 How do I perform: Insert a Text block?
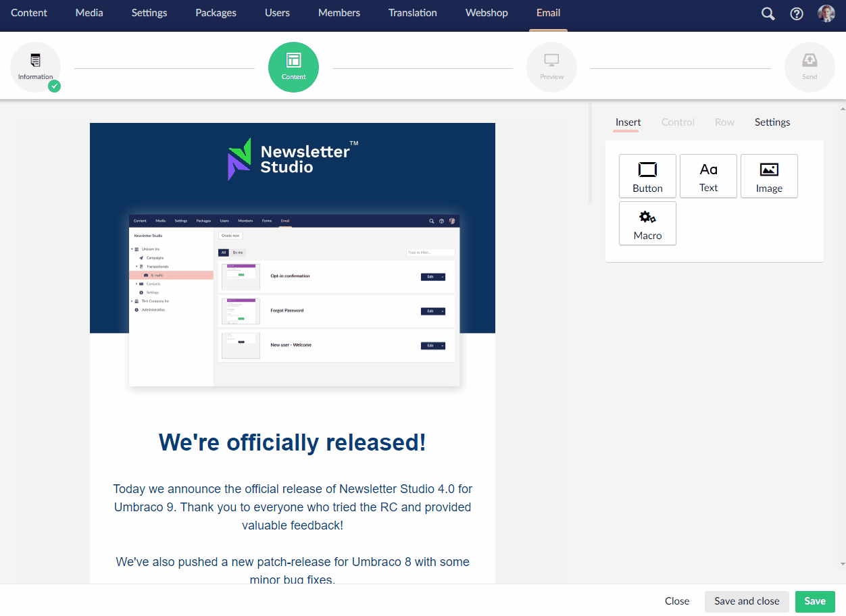(x=708, y=176)
